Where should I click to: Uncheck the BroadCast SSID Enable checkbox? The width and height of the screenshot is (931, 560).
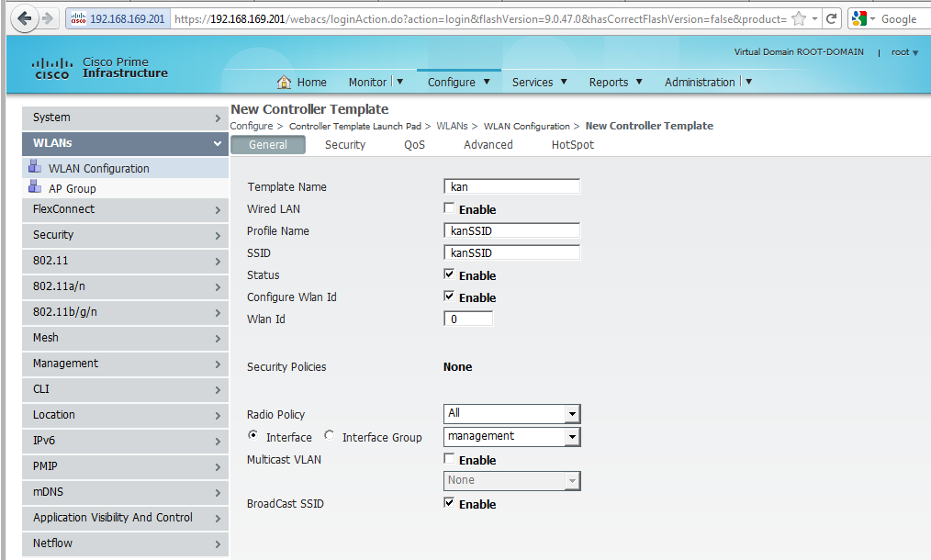tap(450, 502)
